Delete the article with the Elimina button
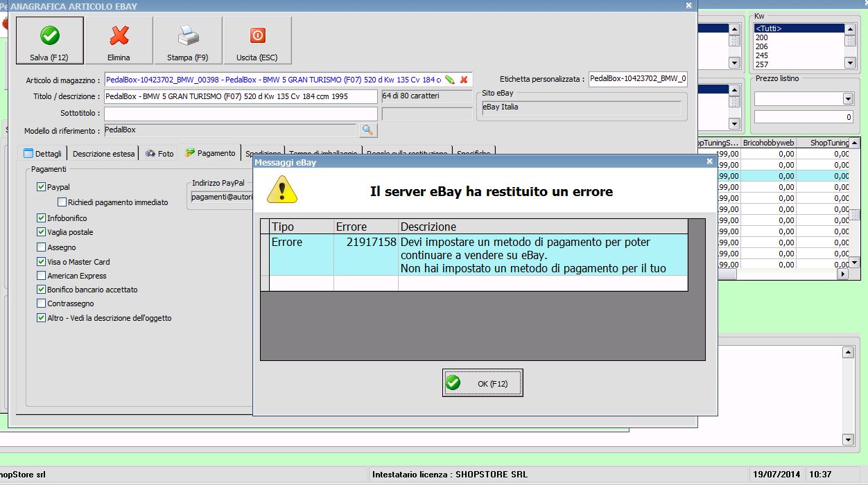This screenshot has height=485, width=868. [119, 40]
